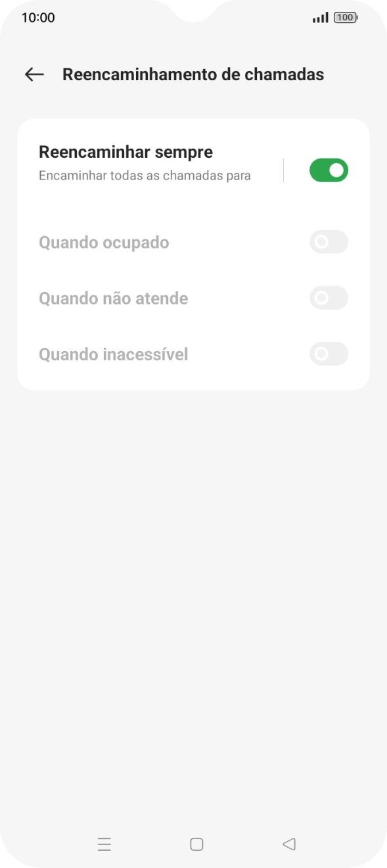Image resolution: width=387 pixels, height=868 pixels.
Task: Tap Encaminhar todas as chamadas para text
Action: (145, 175)
